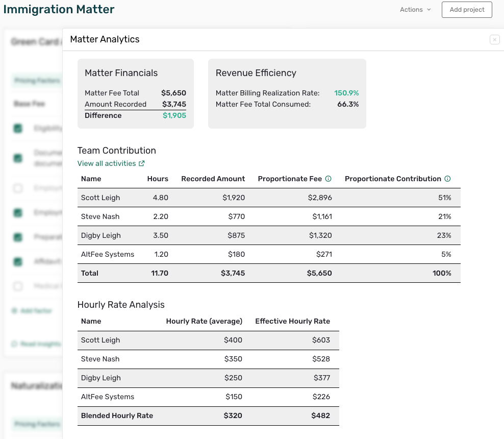This screenshot has width=504, height=439.
Task: Open the View all activities link
Action: point(107,163)
